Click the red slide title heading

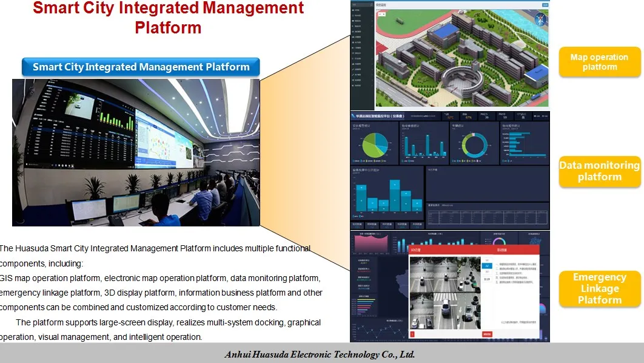[169, 18]
